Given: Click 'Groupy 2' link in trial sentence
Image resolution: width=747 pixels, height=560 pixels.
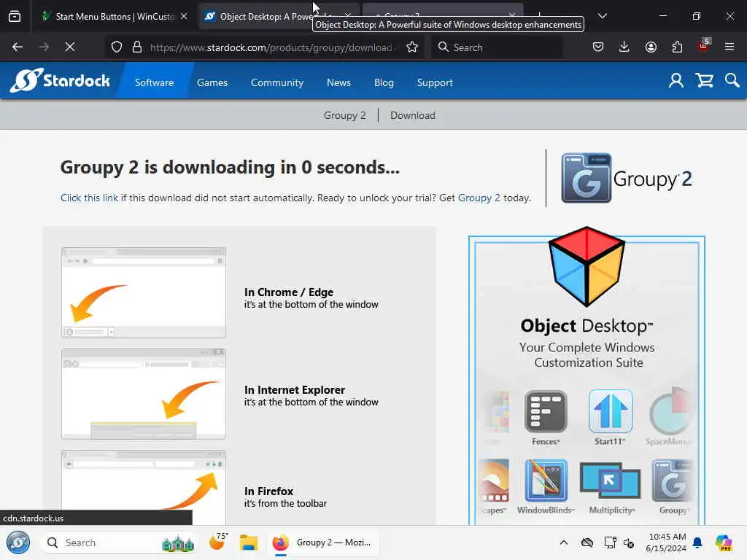Looking at the screenshot, I should (x=479, y=198).
